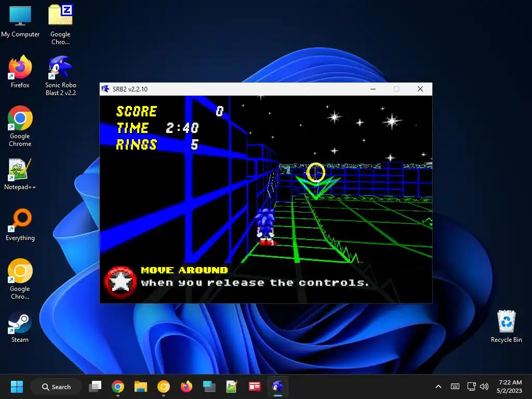Viewport: 532px width, 399px height.
Task: Open Notepad++ from the taskbar
Action: [232, 387]
